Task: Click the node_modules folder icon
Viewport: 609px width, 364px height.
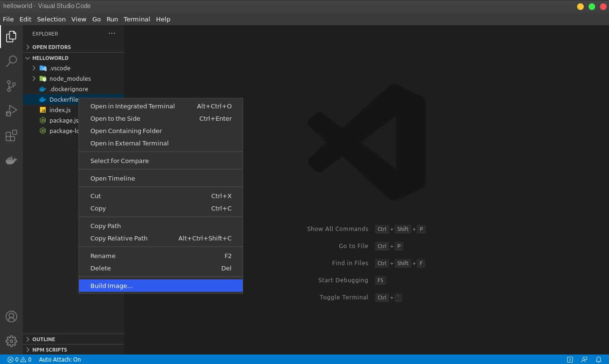Action: click(x=43, y=78)
